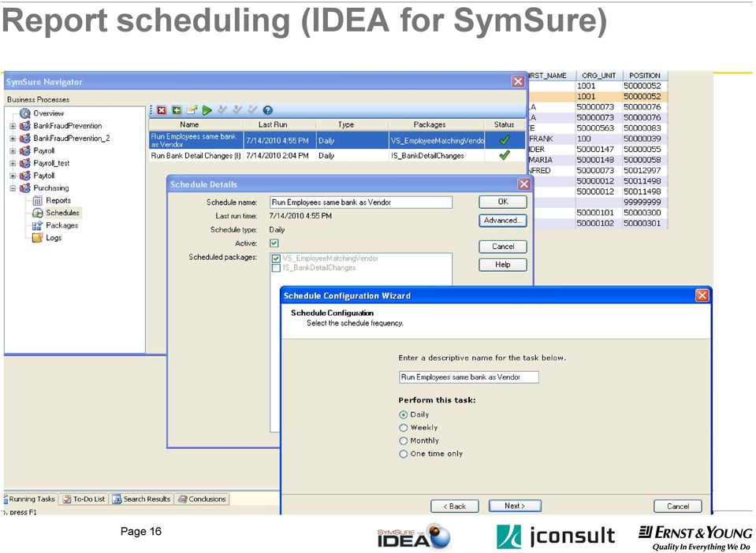This screenshot has width=756, height=553.
Task: Click the Payroll process icon
Action: [25, 150]
